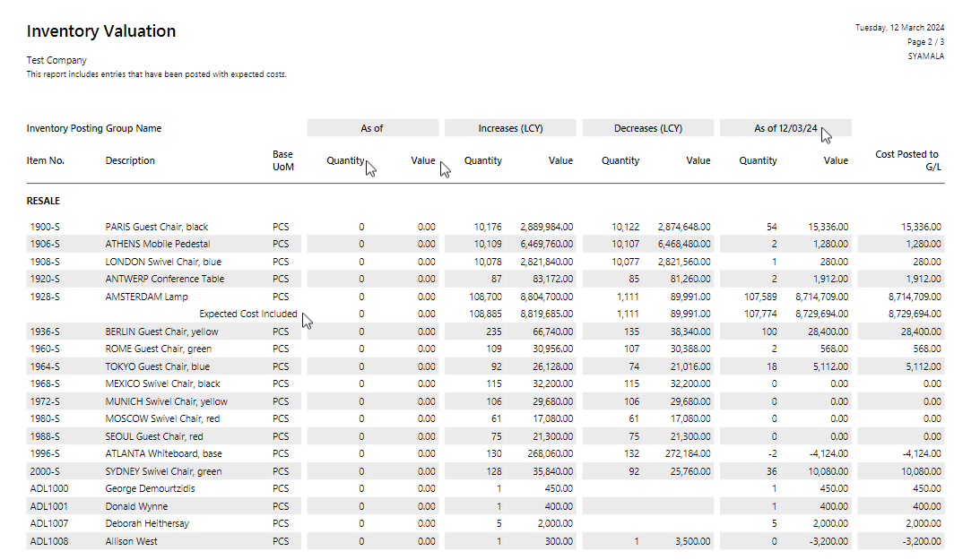Click the Inventory Valuation report title

tap(100, 30)
